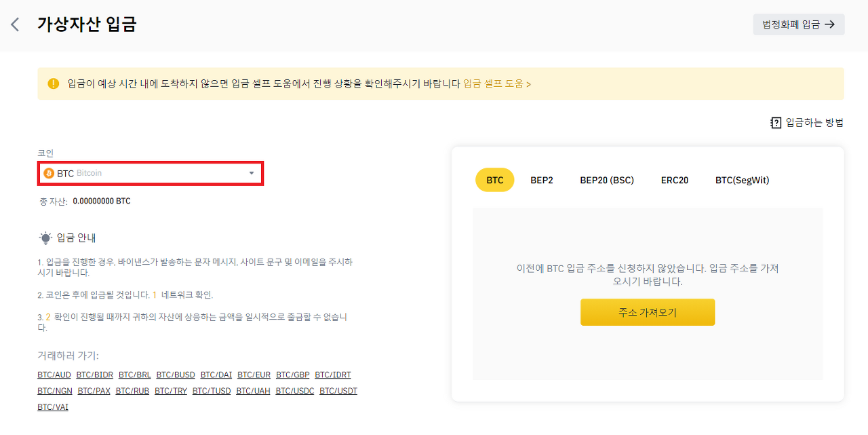Click the arrow icon inside 법정화폐 입금 button

pyautogui.click(x=831, y=24)
